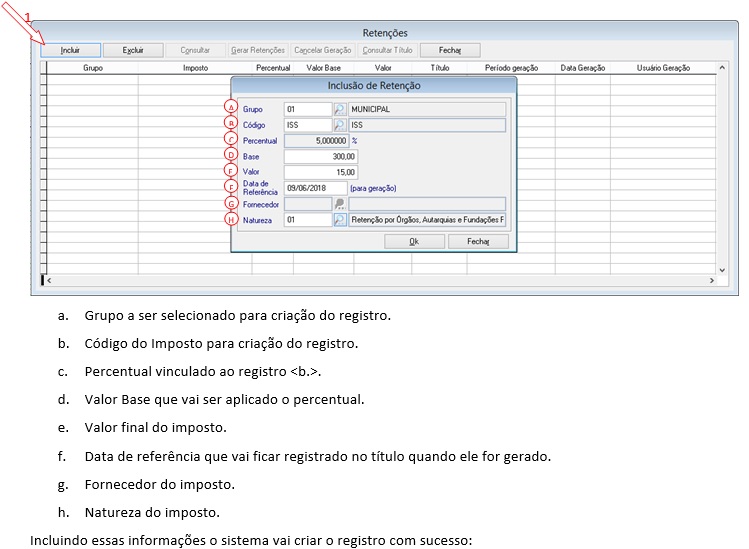
Task: Click Cancelar Geração button
Action: pos(323,50)
